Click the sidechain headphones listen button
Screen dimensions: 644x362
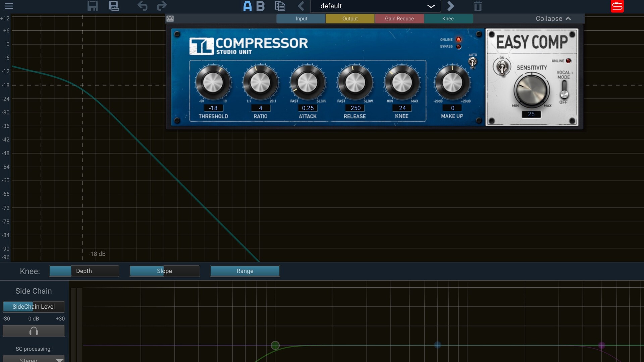34,331
